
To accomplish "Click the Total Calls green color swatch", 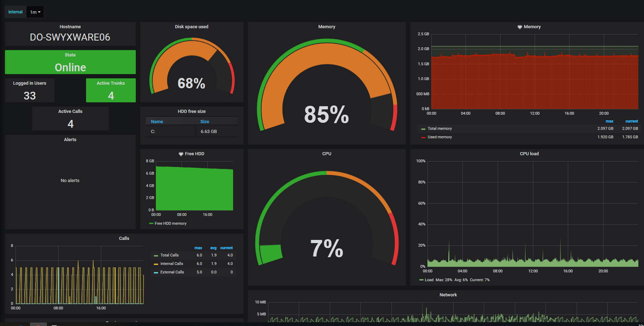I will (x=156, y=255).
